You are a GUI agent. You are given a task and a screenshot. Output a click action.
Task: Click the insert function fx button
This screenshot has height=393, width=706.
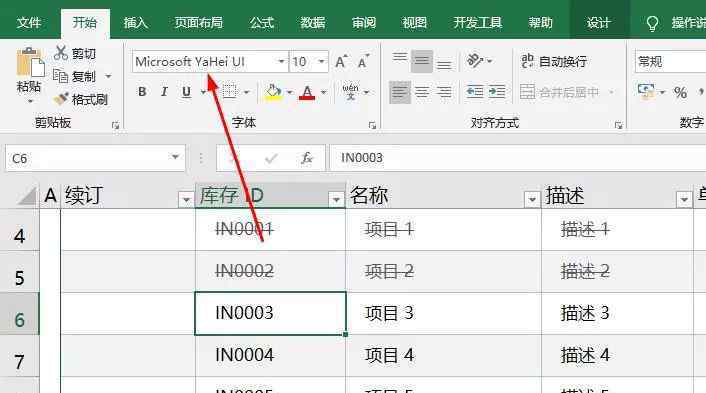point(307,158)
